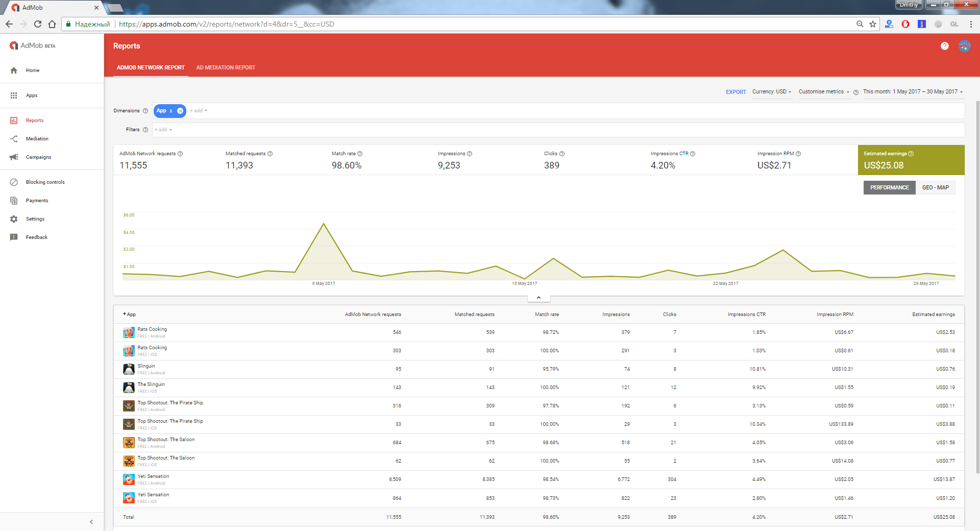980x531 pixels.
Task: Open Payments in sidebar
Action: [37, 201]
